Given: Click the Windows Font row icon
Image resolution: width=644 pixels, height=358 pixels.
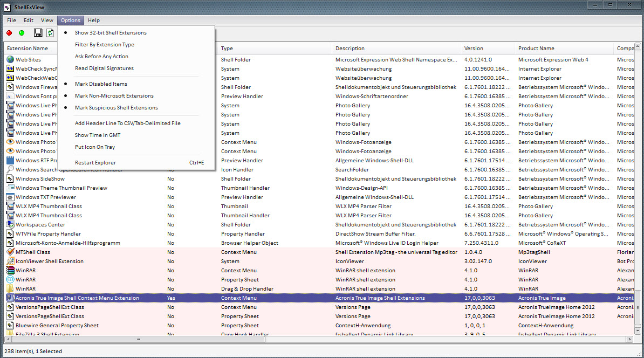Looking at the screenshot, I should tap(10, 96).
